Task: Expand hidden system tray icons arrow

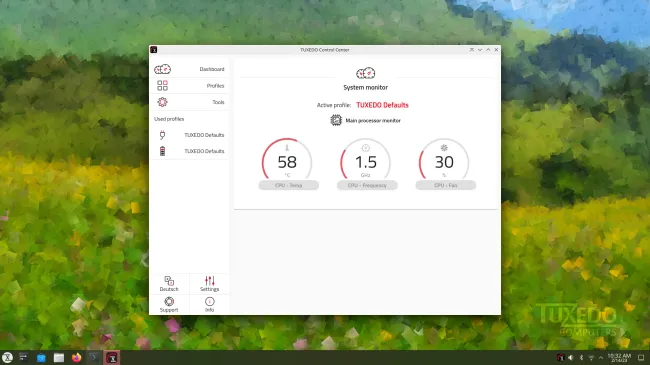Action: click(x=601, y=358)
